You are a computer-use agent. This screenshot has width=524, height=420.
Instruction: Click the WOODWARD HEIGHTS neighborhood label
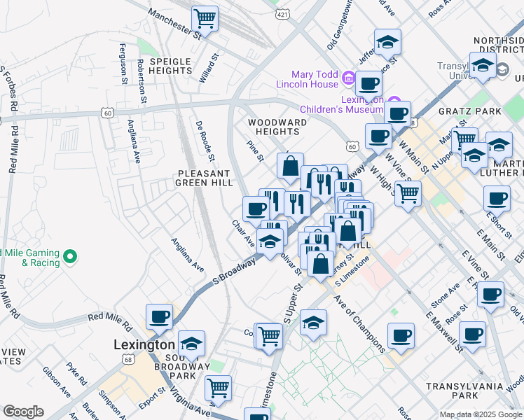pyautogui.click(x=277, y=127)
